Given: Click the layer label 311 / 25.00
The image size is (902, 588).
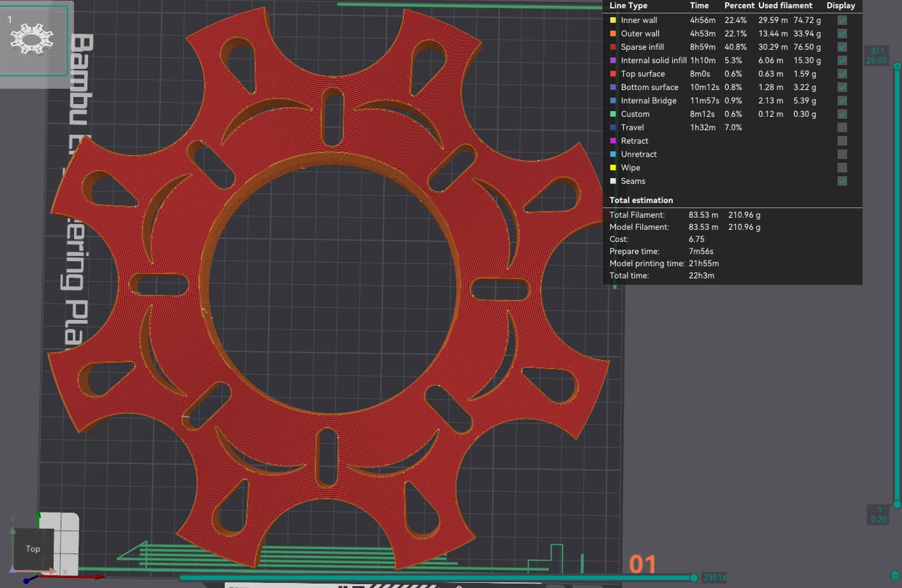Looking at the screenshot, I should [x=876, y=56].
